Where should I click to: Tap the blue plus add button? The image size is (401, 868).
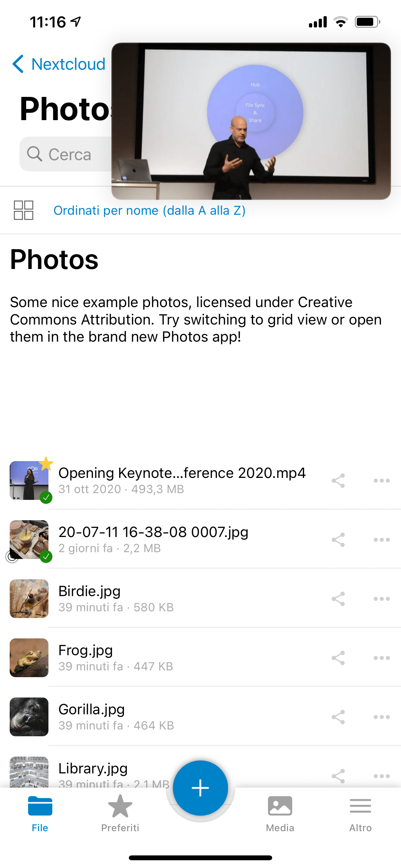pyautogui.click(x=200, y=788)
